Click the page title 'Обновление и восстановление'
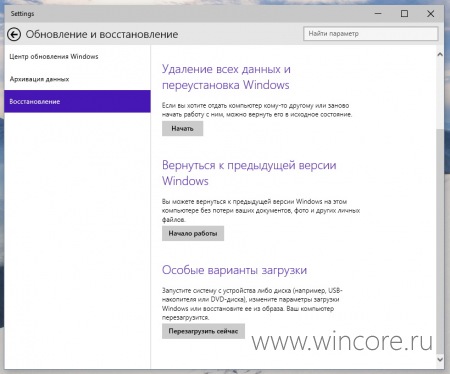 (x=102, y=34)
